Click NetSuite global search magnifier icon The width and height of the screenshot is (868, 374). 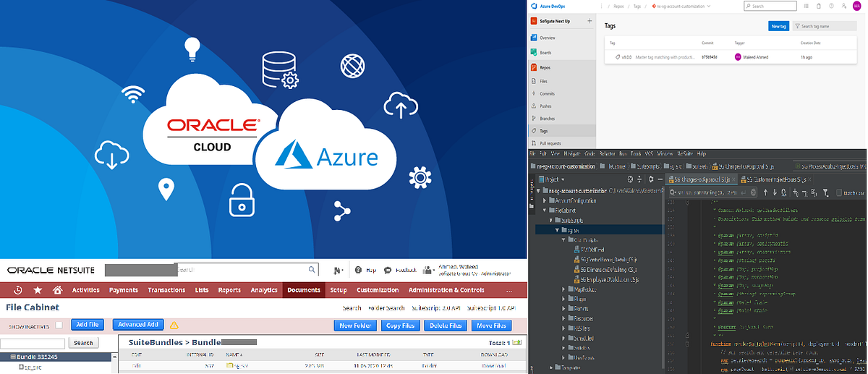(312, 270)
